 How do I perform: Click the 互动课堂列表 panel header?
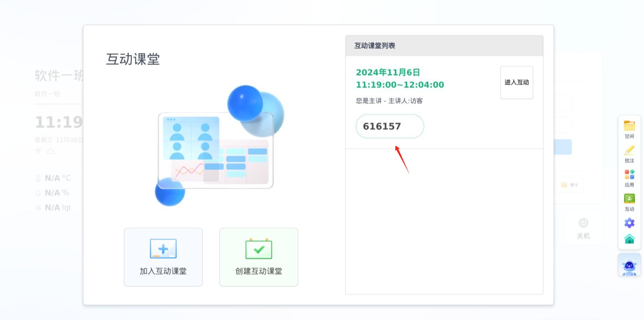[x=444, y=46]
